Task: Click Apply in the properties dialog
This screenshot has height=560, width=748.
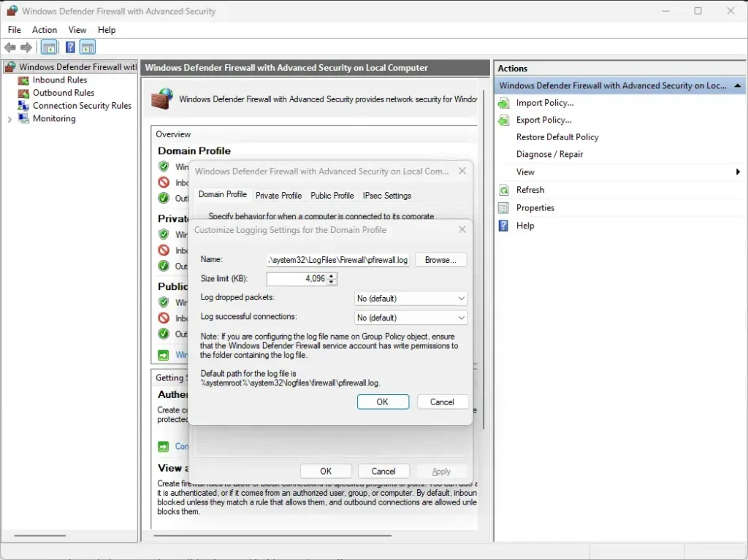Action: pyautogui.click(x=441, y=471)
